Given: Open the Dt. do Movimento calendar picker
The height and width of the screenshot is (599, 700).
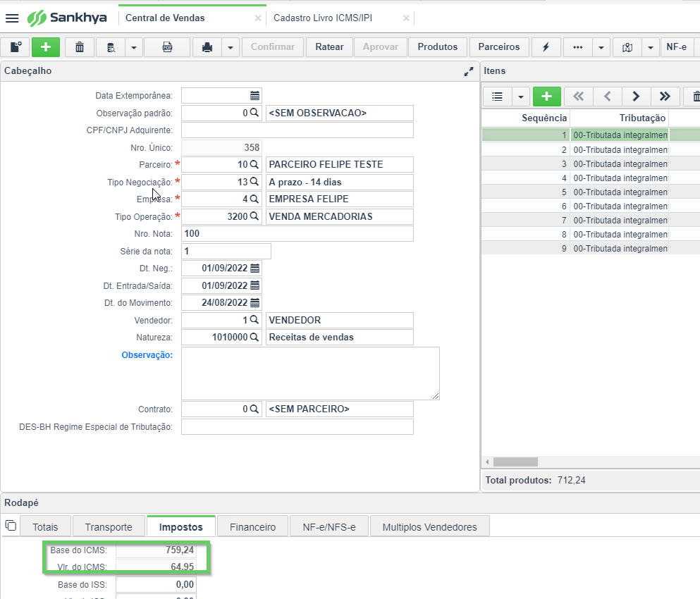Looking at the screenshot, I should tap(255, 302).
